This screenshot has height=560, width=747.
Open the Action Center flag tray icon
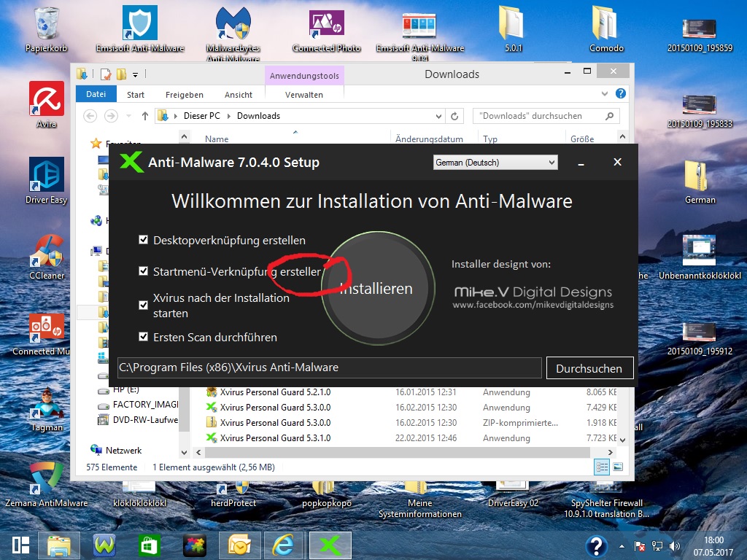639,546
